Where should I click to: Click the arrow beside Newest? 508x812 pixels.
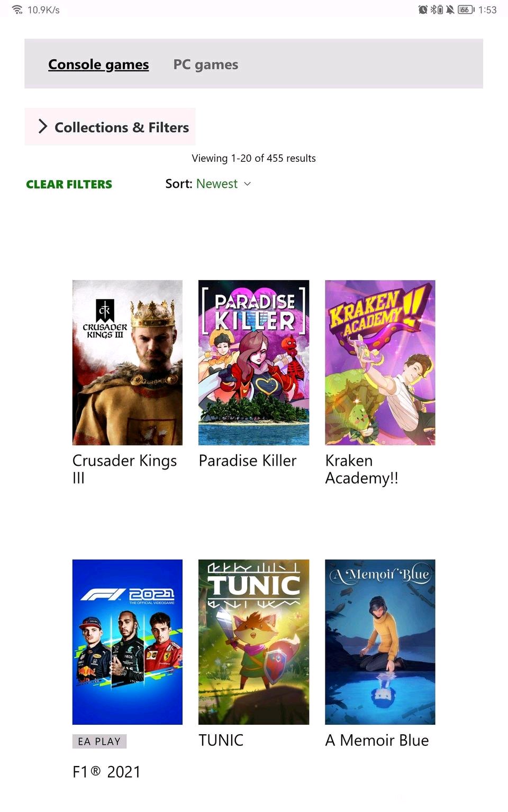point(247,184)
